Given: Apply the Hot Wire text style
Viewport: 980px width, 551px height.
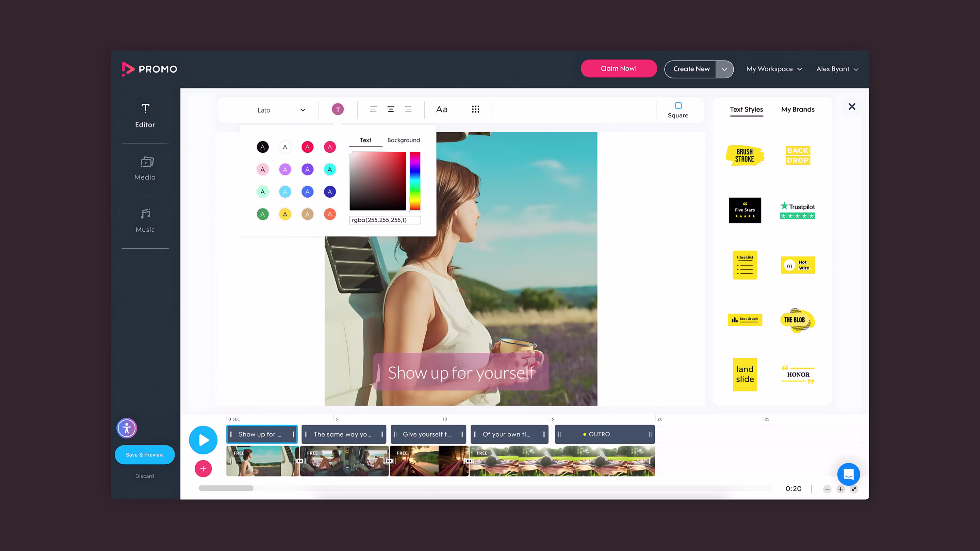Looking at the screenshot, I should (x=798, y=265).
